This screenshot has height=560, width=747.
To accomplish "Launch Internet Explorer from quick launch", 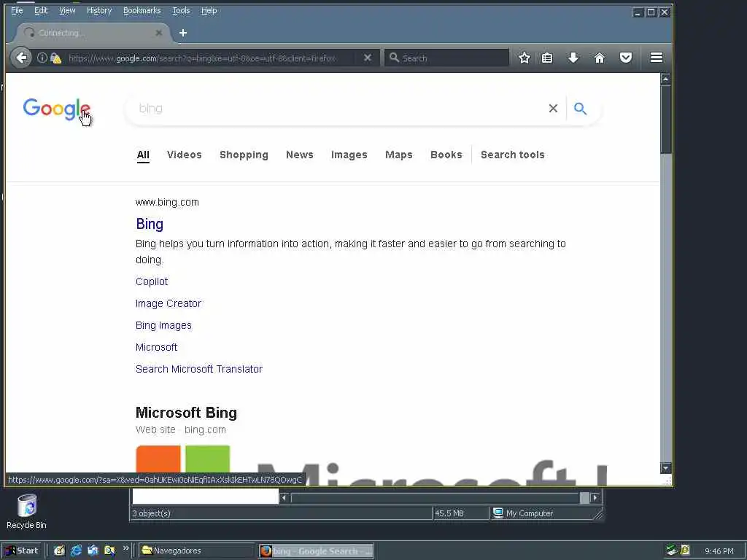I will point(76,551).
